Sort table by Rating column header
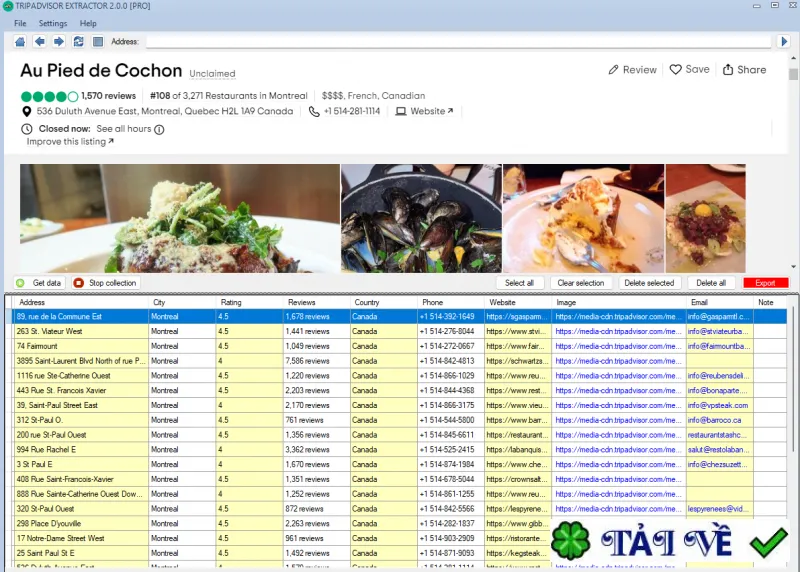The height and width of the screenshot is (572, 800). pos(249,302)
